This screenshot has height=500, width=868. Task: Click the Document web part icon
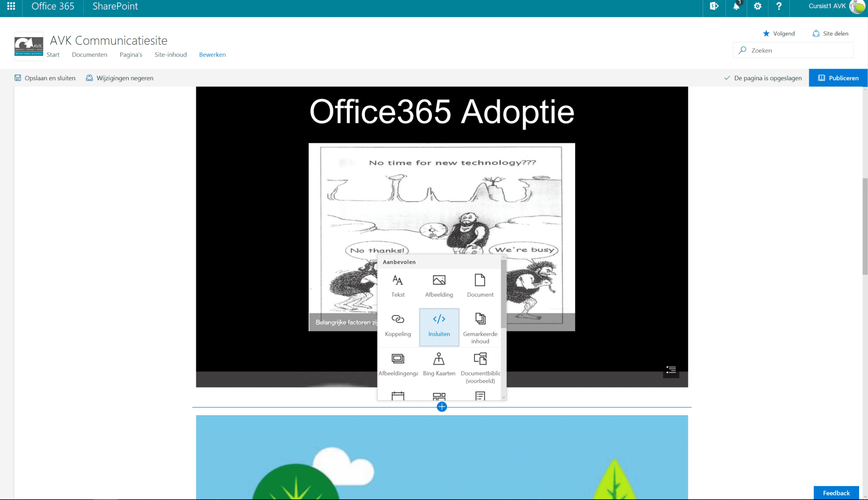pyautogui.click(x=480, y=285)
